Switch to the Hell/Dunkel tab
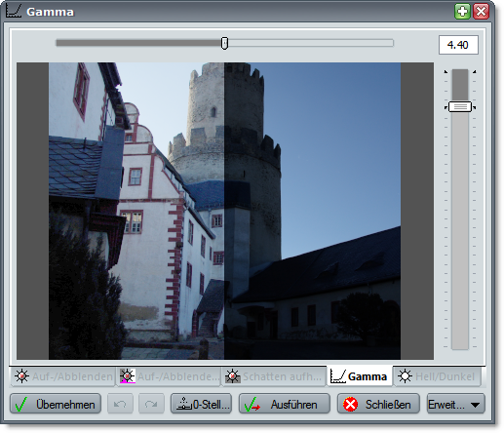 click(x=437, y=376)
